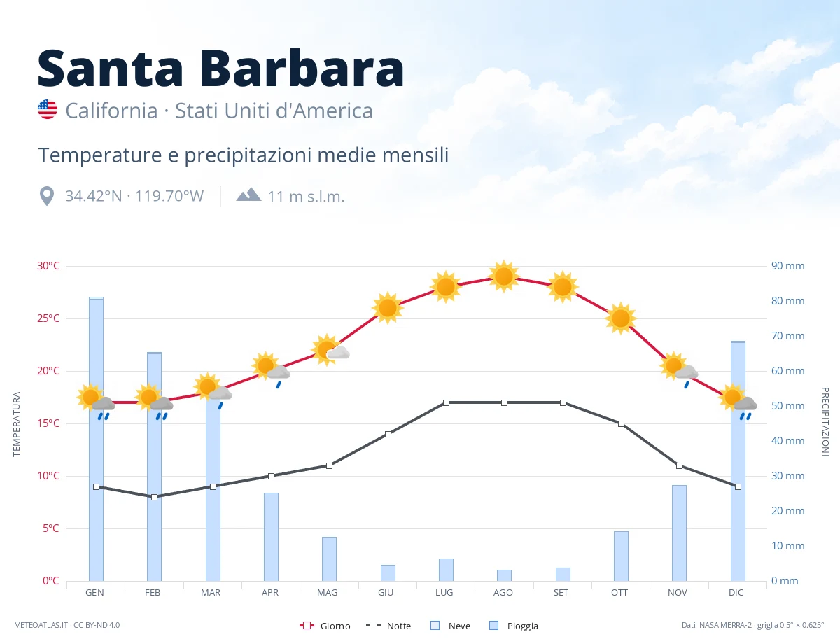Click the April sun-cloud-drizzle icon
The width and height of the screenshot is (840, 644).
(x=271, y=370)
